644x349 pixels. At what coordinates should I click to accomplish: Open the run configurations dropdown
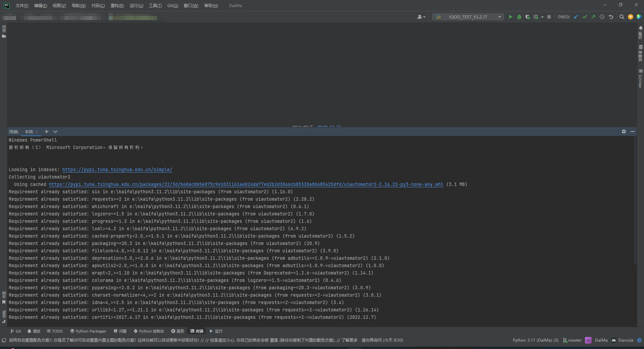point(499,17)
